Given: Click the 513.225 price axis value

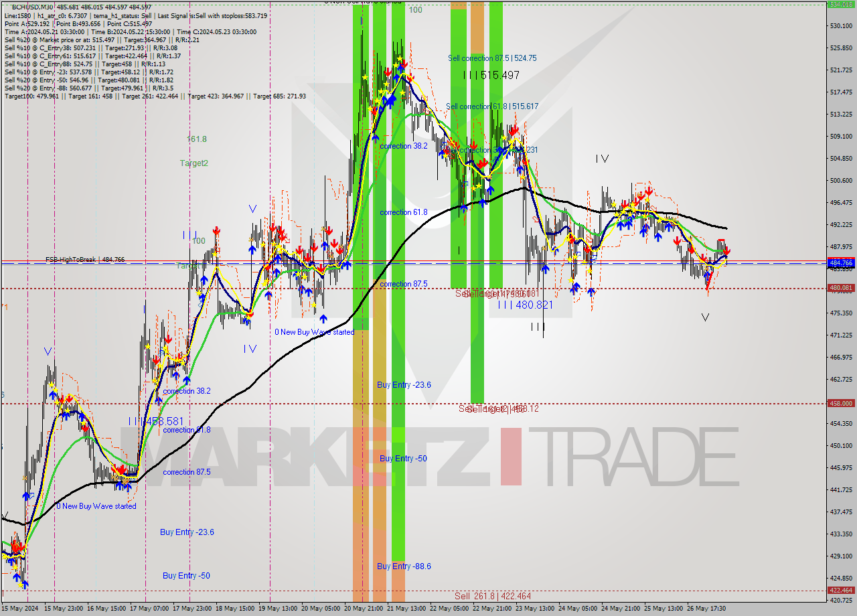Looking at the screenshot, I should click(x=841, y=114).
